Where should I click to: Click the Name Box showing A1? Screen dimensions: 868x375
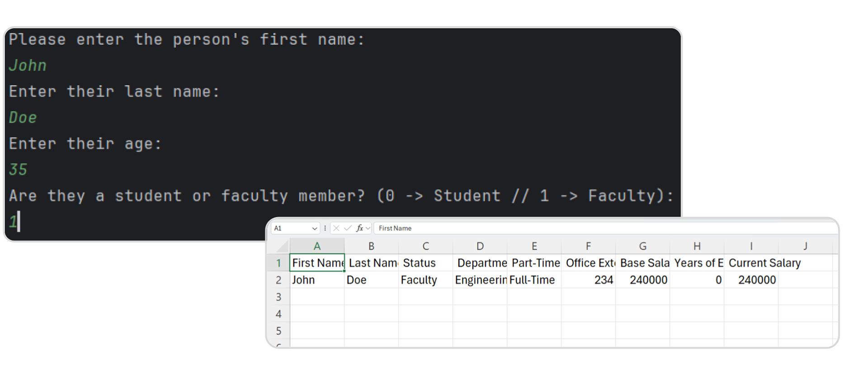click(x=290, y=228)
